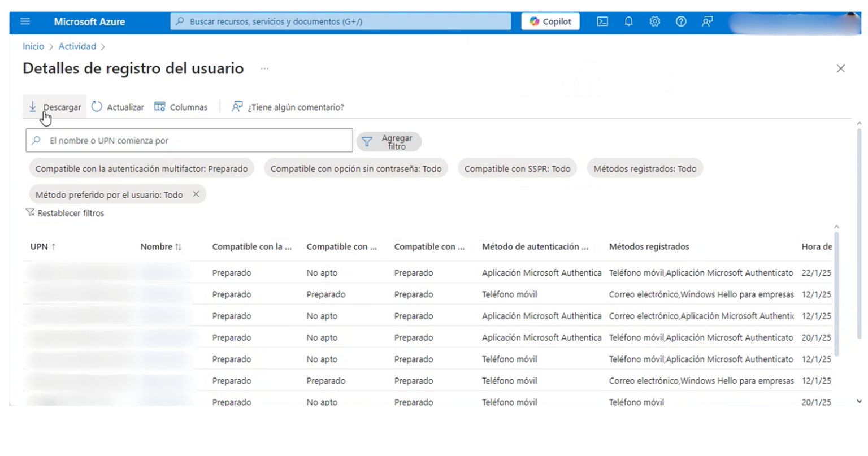Open Copilot in the Azure top bar
The height and width of the screenshot is (456, 868).
(549, 21)
